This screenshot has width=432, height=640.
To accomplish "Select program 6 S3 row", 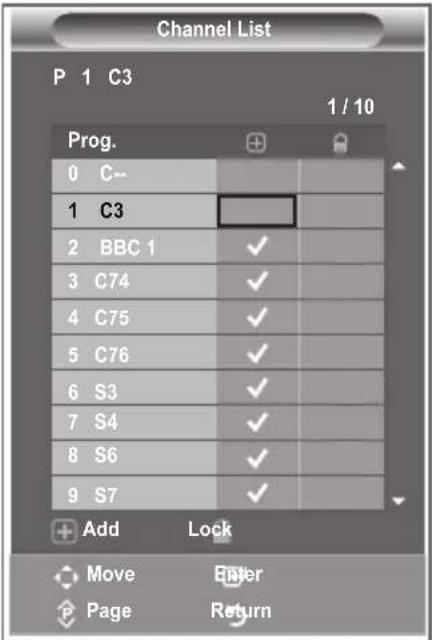I will pyautogui.click(x=218, y=388).
